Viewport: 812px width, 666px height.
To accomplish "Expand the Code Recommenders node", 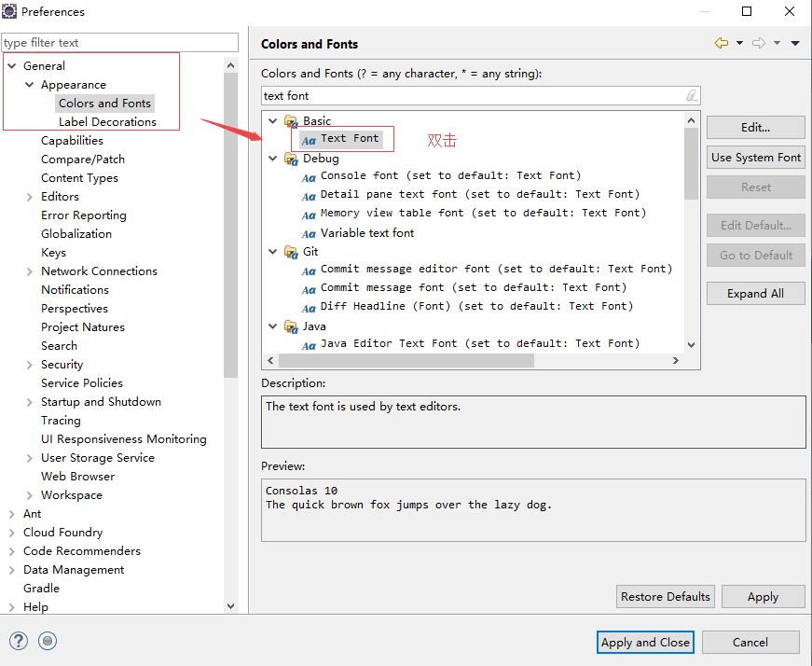I will click(12, 551).
